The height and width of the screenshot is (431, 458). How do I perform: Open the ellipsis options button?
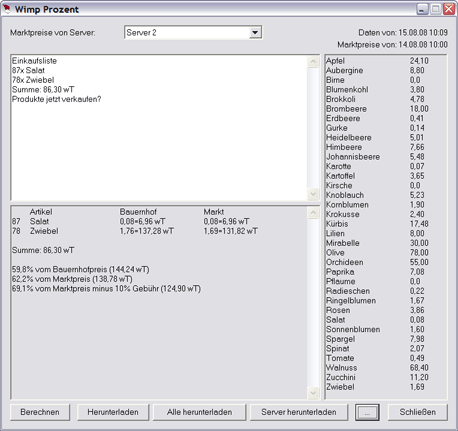[x=367, y=412]
